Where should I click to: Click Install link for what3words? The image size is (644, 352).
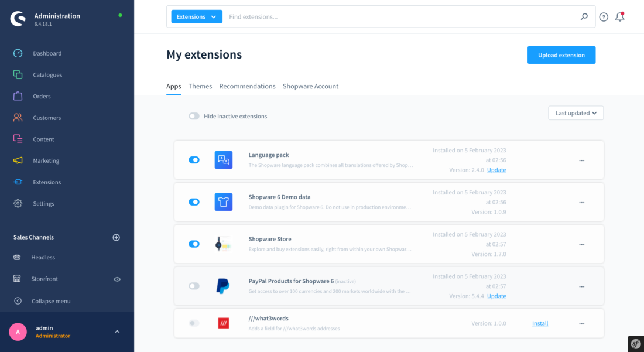pyautogui.click(x=540, y=324)
